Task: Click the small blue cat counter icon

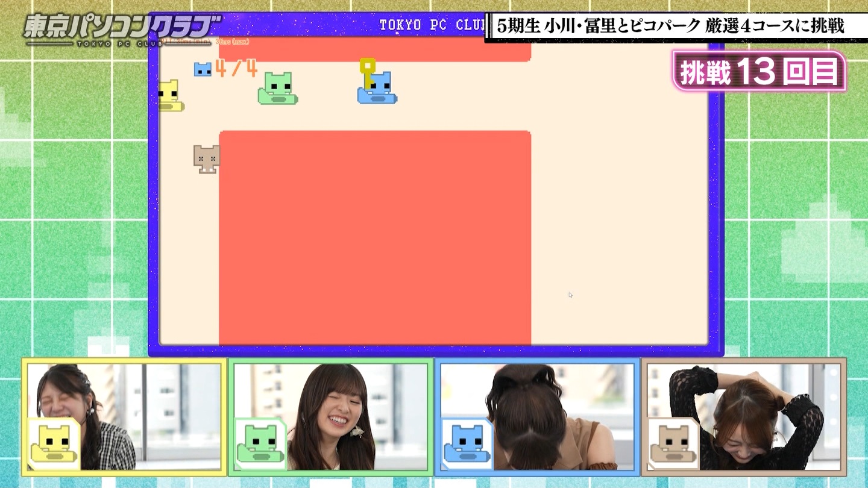Action: point(203,70)
